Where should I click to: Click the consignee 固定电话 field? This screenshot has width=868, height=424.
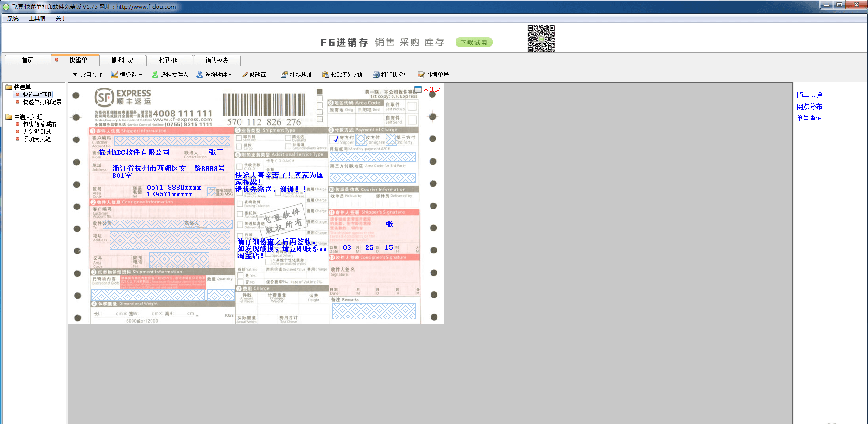click(179, 260)
